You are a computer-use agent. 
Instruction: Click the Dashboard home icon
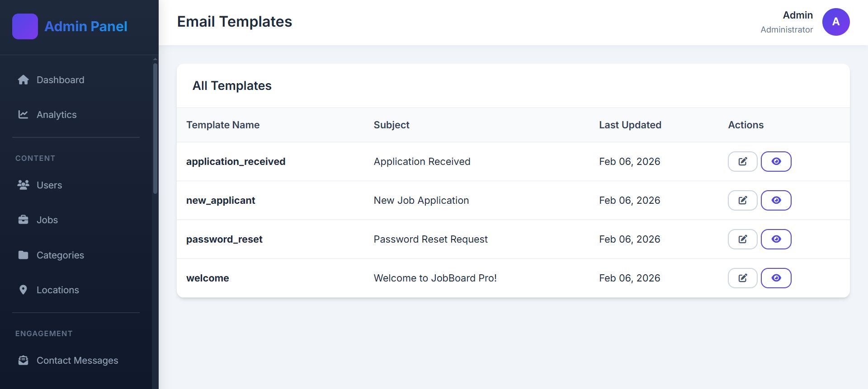tap(23, 80)
